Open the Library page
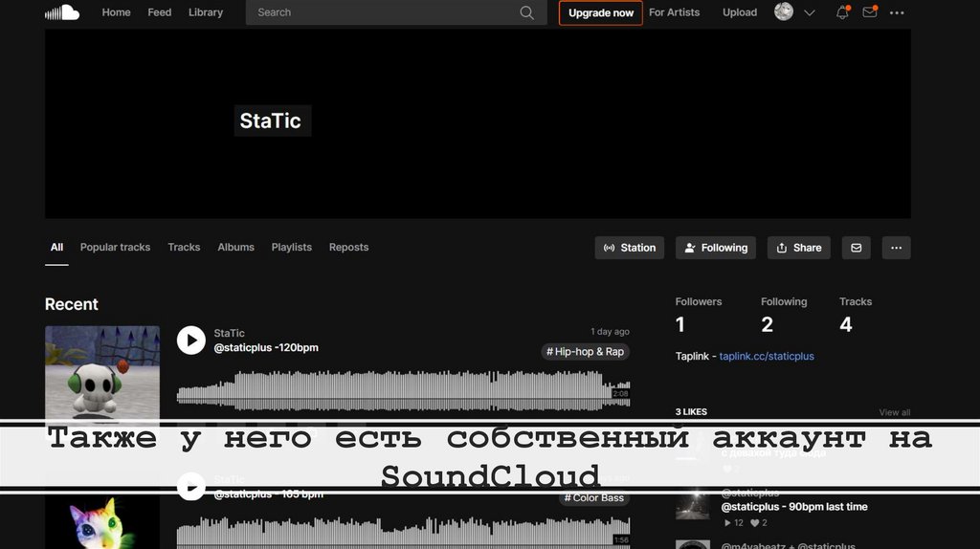The image size is (980, 549). [206, 12]
